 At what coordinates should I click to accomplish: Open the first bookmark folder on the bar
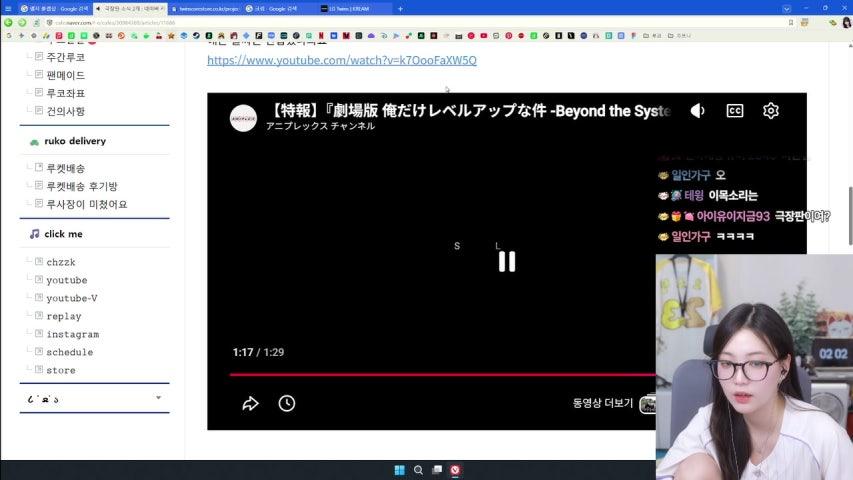(x=652, y=35)
